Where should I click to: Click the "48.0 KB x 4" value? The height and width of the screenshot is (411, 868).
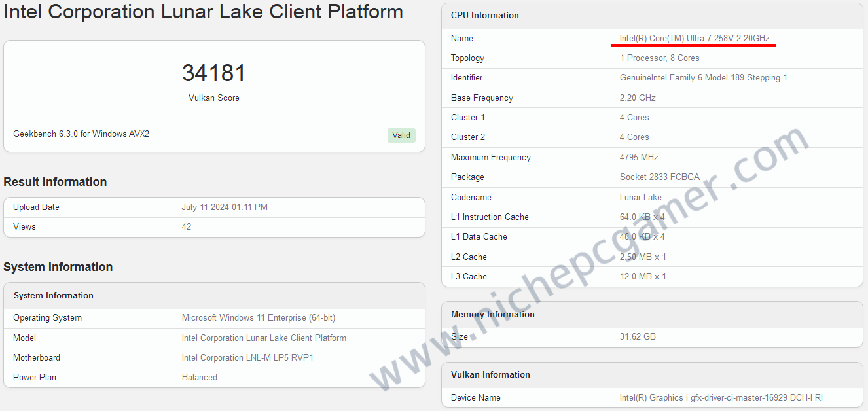click(643, 237)
